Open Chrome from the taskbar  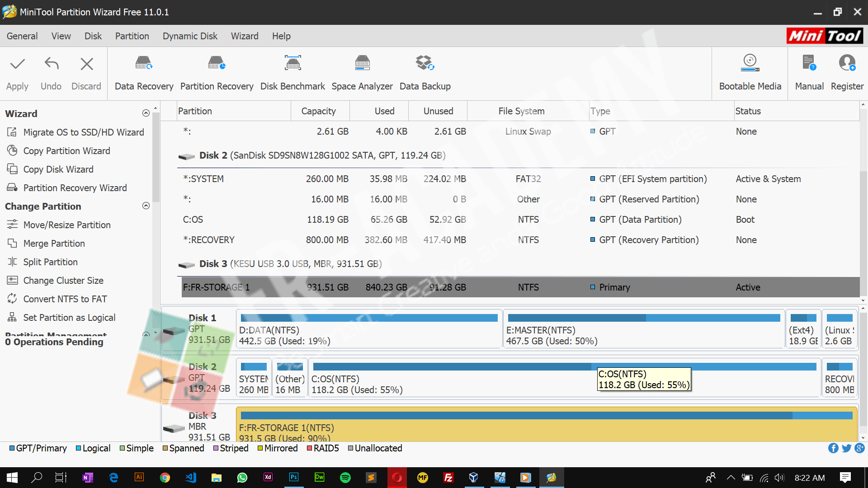tap(165, 478)
